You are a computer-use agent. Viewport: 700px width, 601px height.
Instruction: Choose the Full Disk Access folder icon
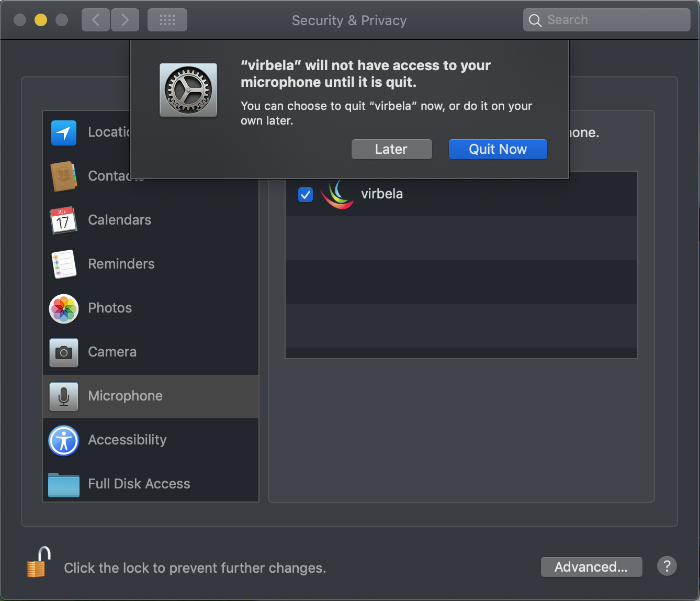pyautogui.click(x=64, y=484)
